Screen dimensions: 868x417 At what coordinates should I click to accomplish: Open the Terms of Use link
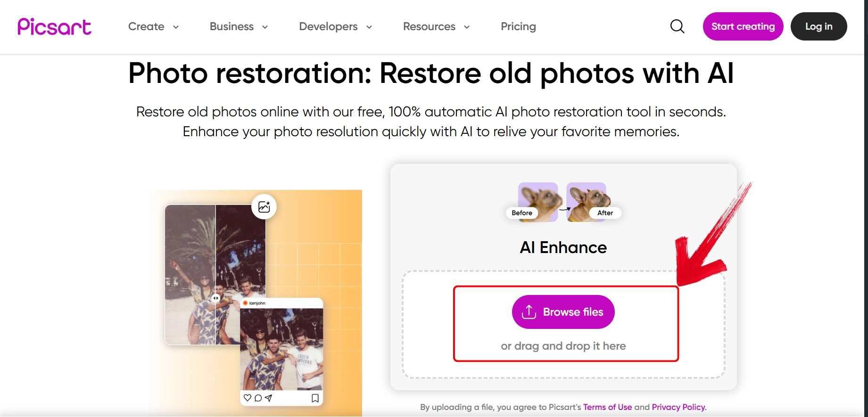(607, 407)
